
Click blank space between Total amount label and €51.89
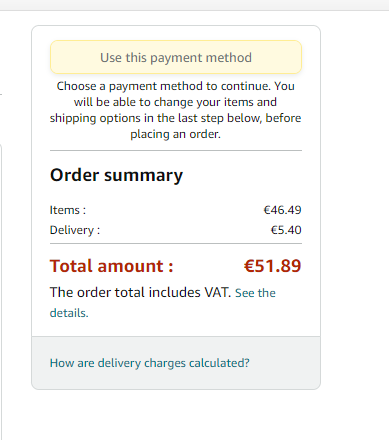coord(208,266)
